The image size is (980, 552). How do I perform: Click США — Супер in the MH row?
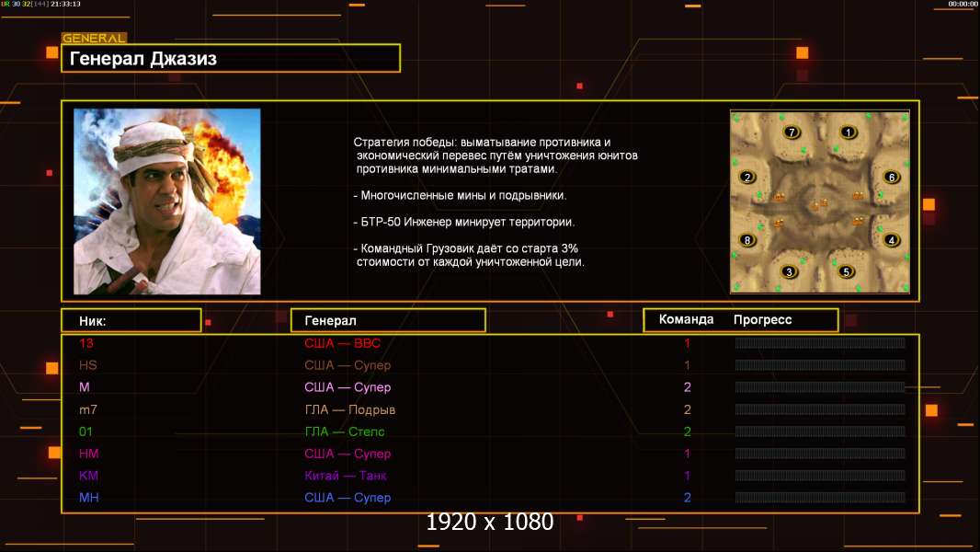point(348,498)
